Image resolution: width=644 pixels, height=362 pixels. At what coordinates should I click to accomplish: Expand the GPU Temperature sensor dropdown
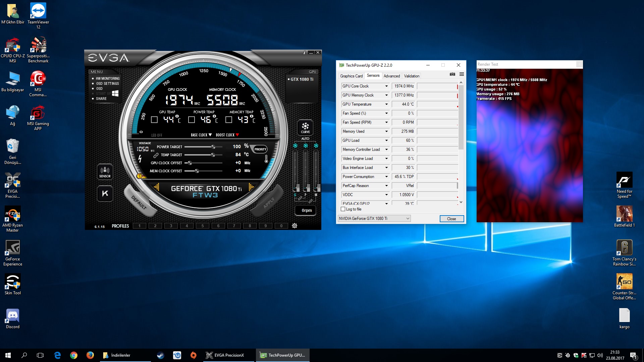tap(386, 104)
